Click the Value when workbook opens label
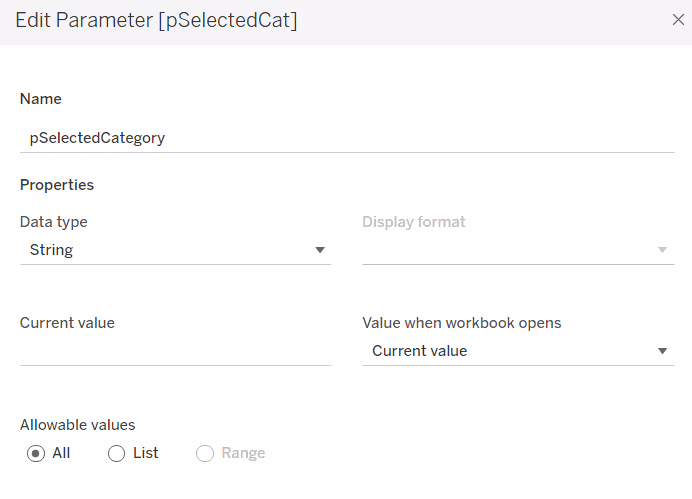 [462, 323]
